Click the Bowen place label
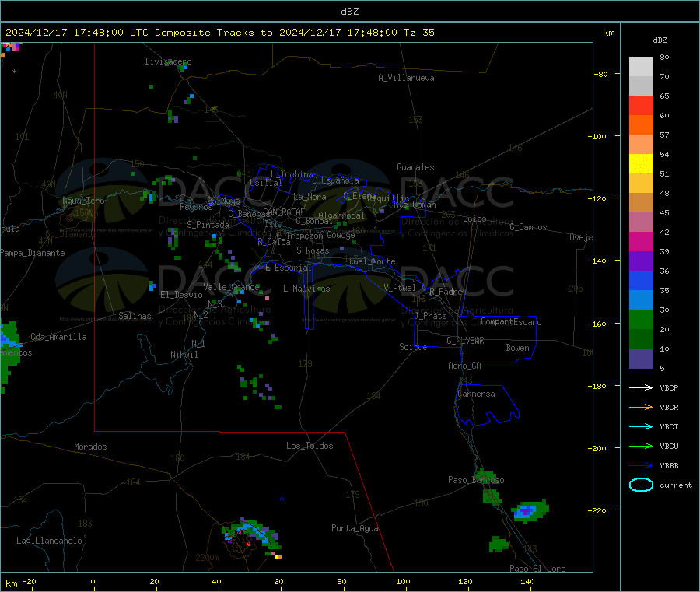Screen dimensions: 700x592 (x=517, y=348)
